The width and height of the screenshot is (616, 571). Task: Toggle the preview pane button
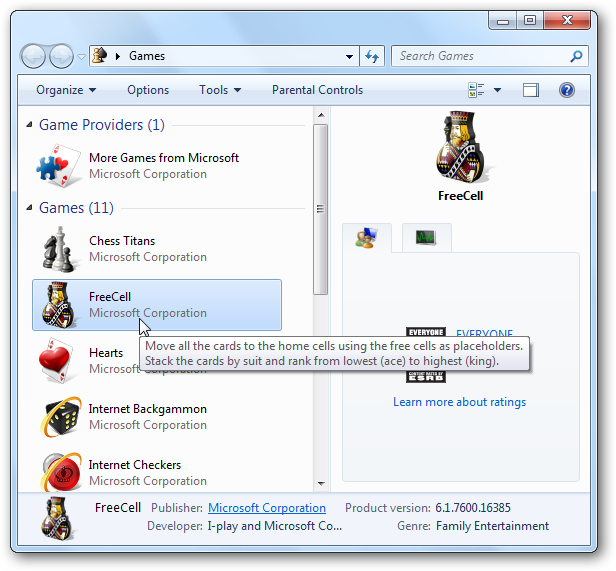(x=531, y=90)
